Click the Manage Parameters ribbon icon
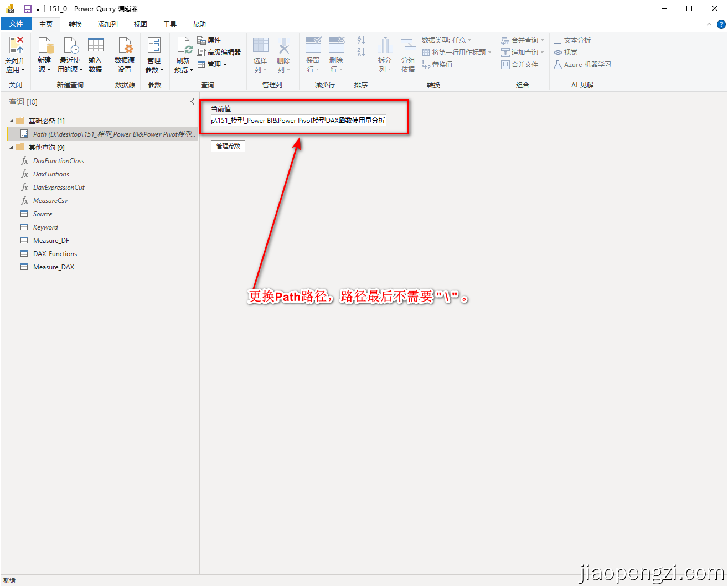Viewport: 728px width, 587px height. click(x=154, y=45)
